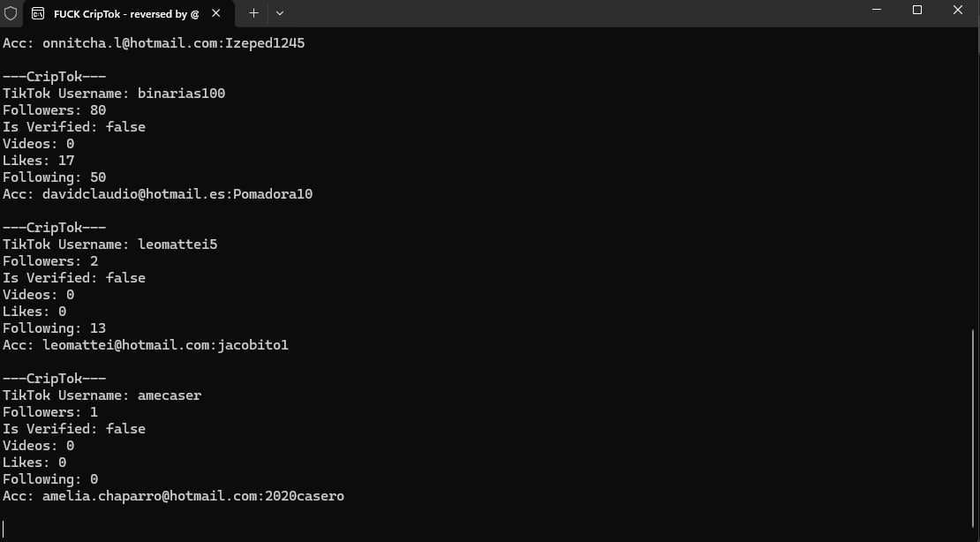Maximize the terminal window

(917, 11)
